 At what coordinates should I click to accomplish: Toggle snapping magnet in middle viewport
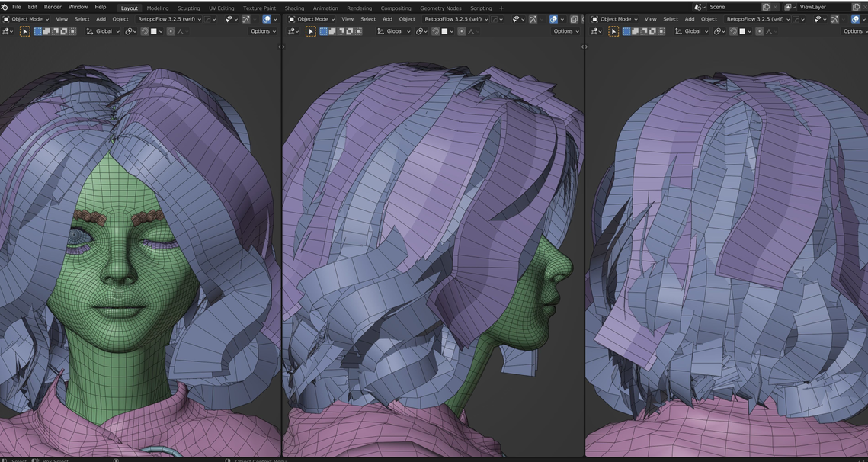435,31
